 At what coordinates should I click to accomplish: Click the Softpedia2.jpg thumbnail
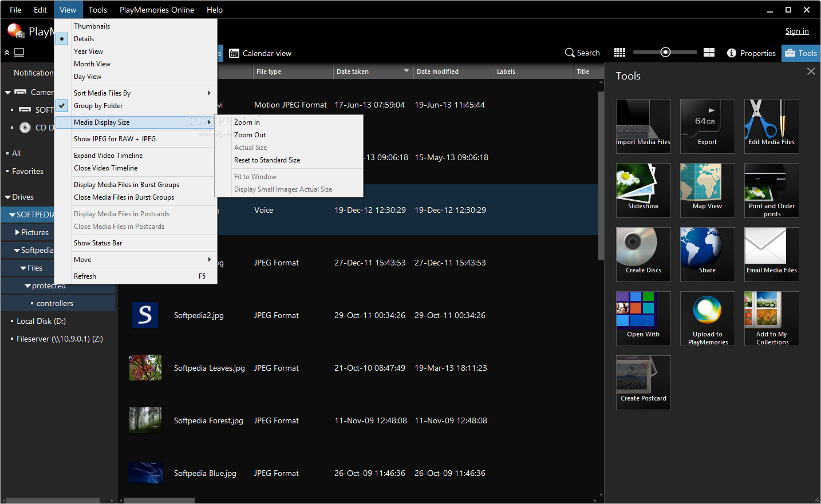[145, 315]
